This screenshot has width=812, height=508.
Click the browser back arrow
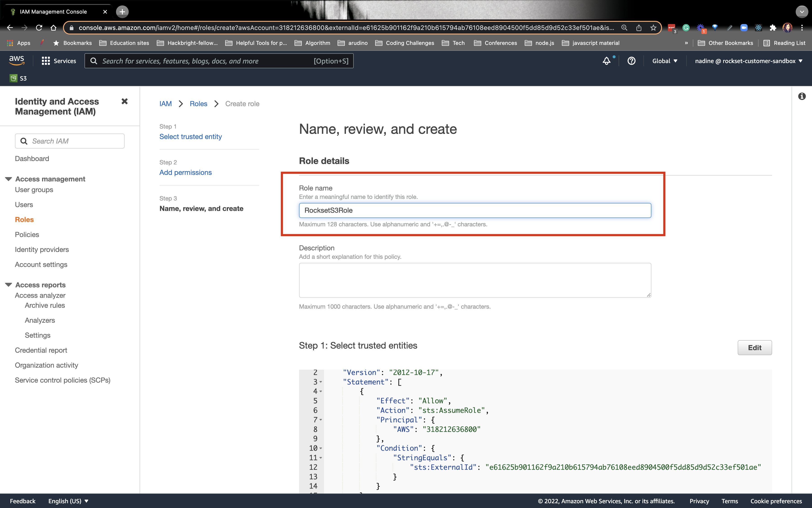tap(10, 28)
